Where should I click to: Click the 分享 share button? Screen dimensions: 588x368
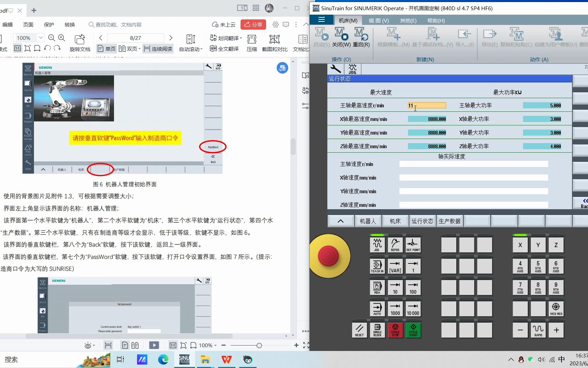pyautogui.click(x=253, y=25)
